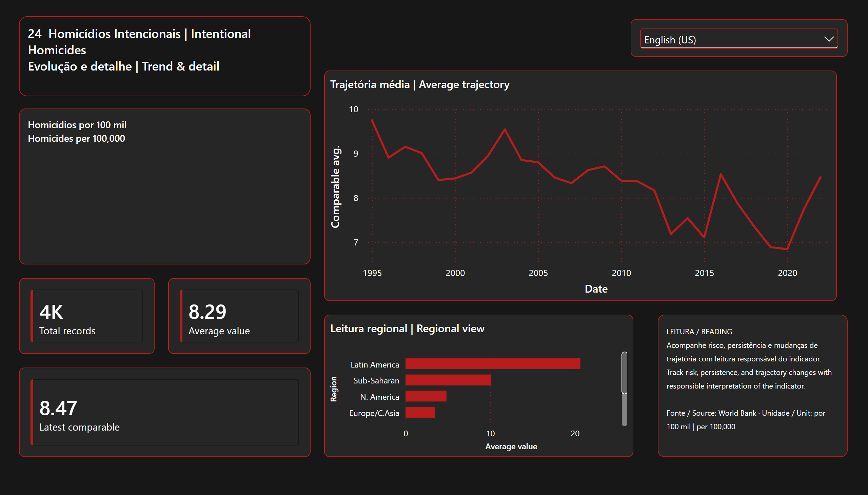Click the 'Region' axis title

click(334, 389)
